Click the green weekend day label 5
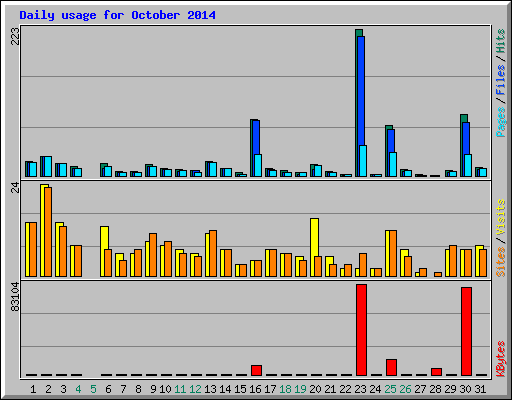512x400 pixels. [93, 389]
